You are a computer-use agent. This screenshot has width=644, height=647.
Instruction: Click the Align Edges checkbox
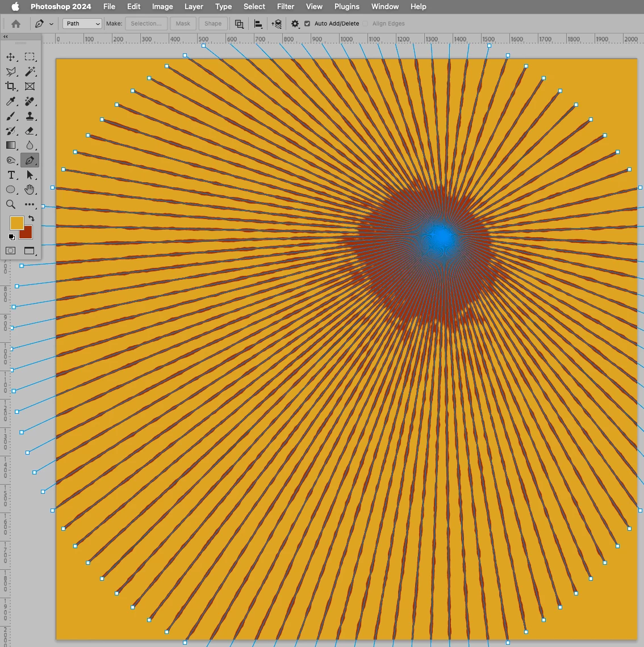[x=365, y=23]
